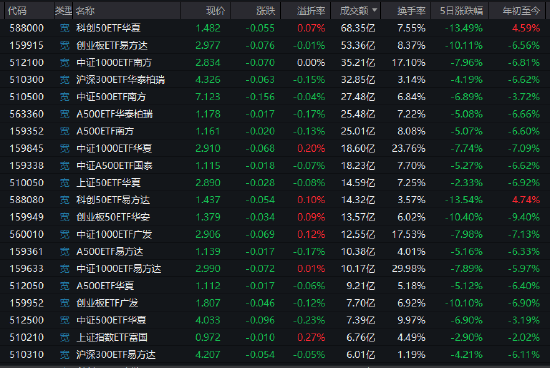Click the 宽 icon next to 沪深300ETF华泰柏瑞
Image resolution: width=550 pixels, height=368 pixels.
point(65,80)
